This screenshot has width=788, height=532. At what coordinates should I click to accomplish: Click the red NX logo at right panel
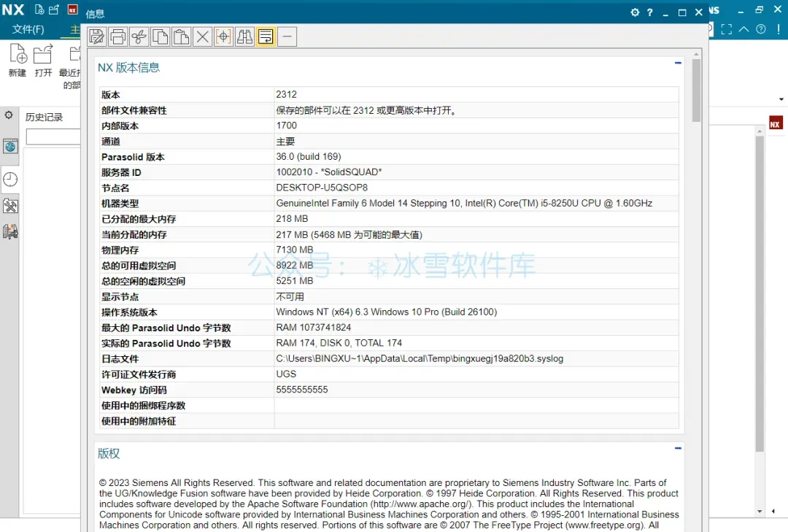[775, 124]
